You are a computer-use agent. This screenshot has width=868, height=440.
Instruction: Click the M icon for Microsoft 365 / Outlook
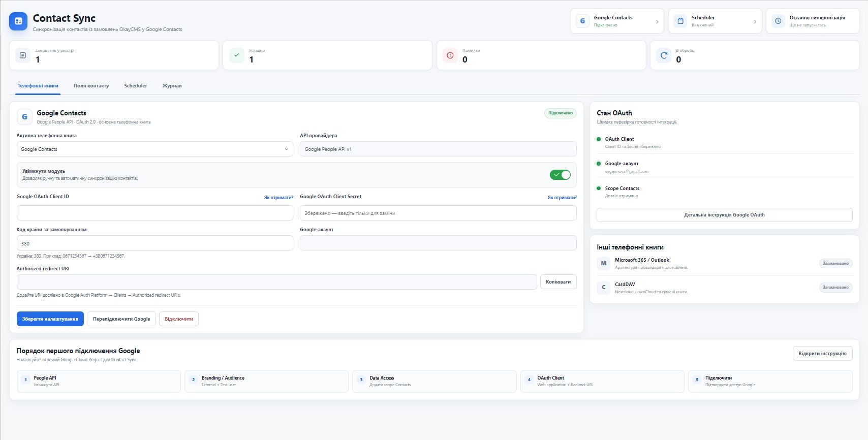603,263
